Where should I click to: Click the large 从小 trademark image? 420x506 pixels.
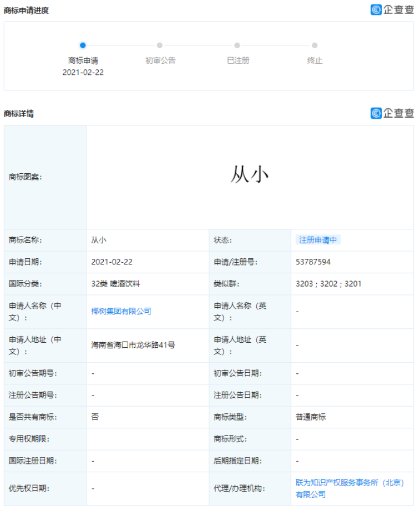(250, 176)
